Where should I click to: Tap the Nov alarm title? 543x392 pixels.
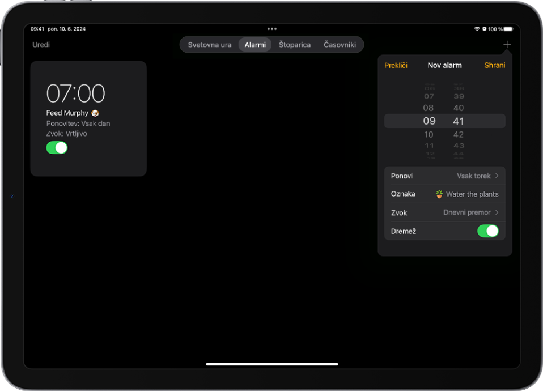444,65
